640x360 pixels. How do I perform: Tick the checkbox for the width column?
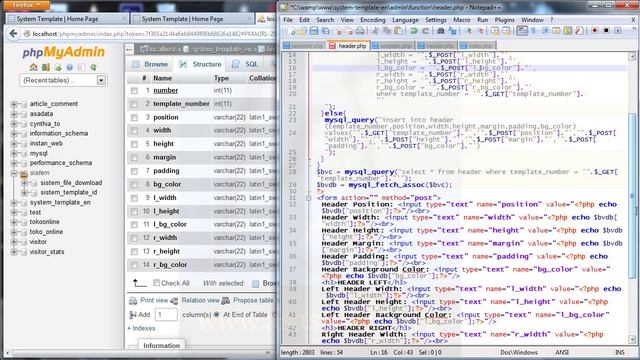coord(134,131)
